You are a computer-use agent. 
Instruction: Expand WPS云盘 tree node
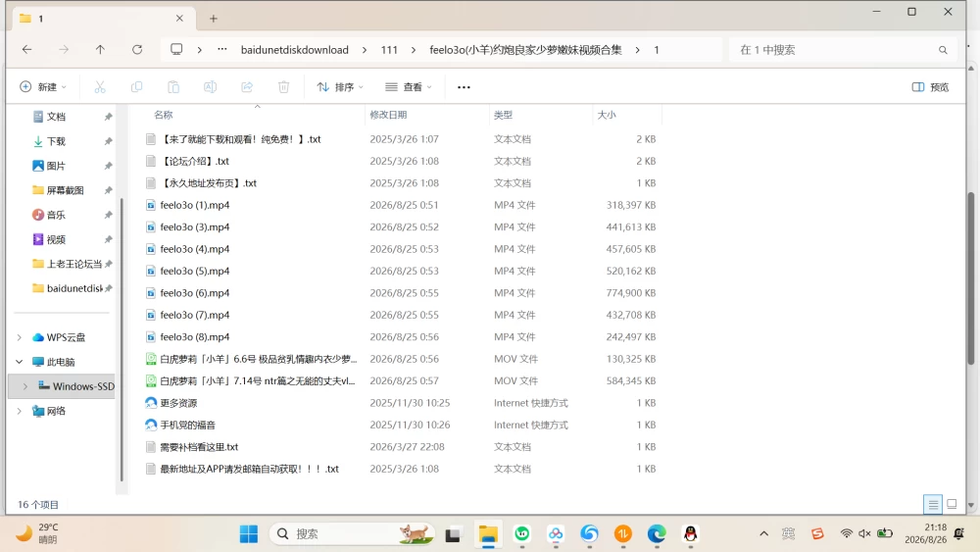pos(20,337)
